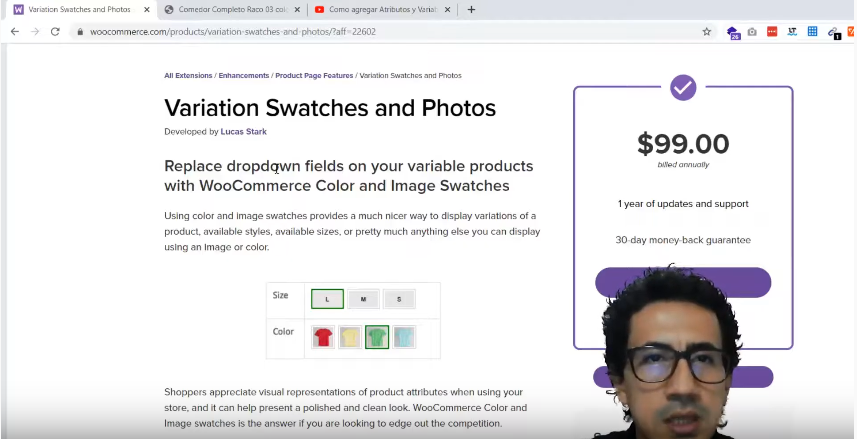Screen dimensions: 857x439
Task: Go to the Enhancements breadcrumb link
Action: (x=244, y=76)
